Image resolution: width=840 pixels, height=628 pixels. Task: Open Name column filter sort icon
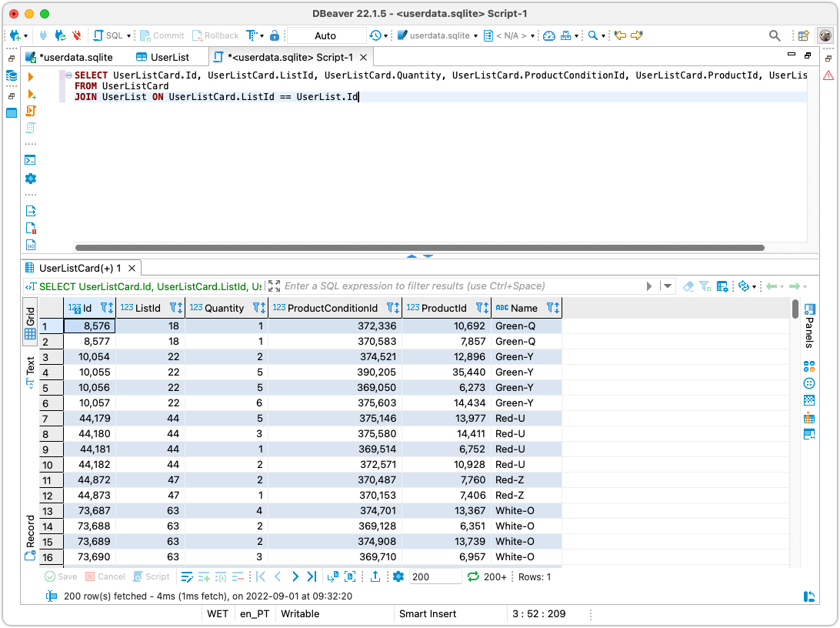click(553, 308)
